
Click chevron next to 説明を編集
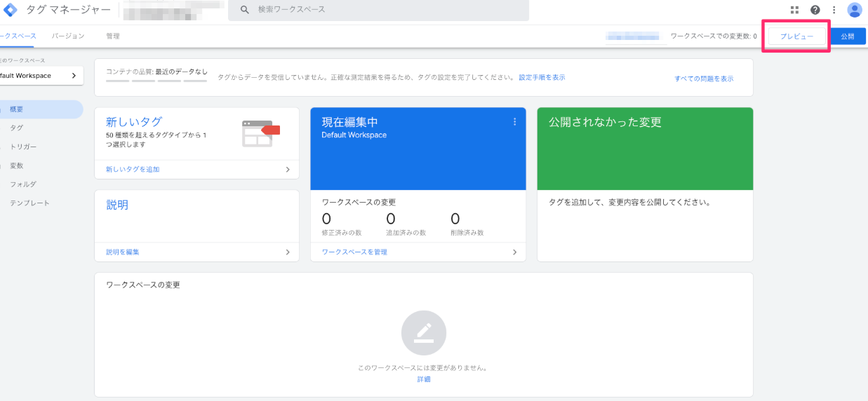(x=288, y=252)
